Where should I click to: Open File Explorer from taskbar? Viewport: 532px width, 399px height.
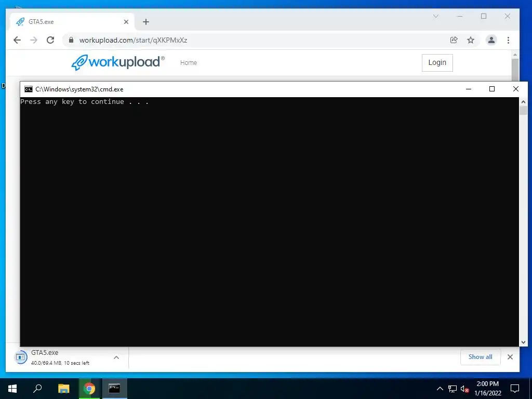click(63, 389)
